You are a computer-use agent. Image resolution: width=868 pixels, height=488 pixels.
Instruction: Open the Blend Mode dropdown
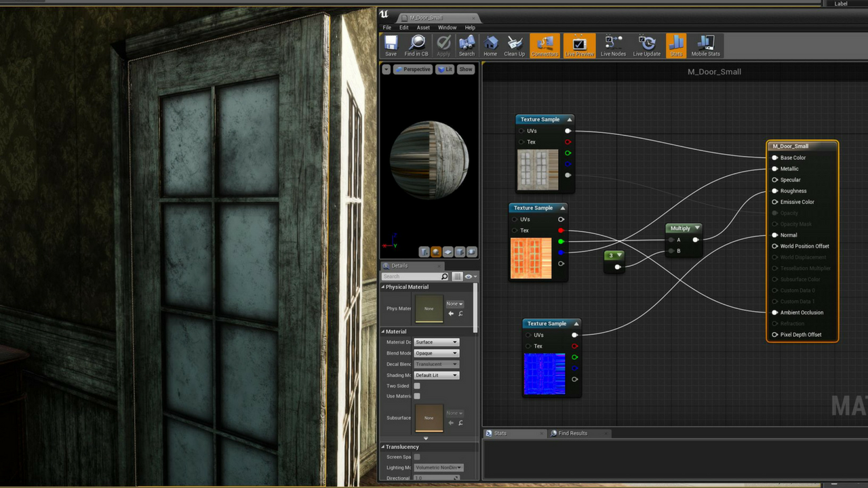(x=436, y=353)
